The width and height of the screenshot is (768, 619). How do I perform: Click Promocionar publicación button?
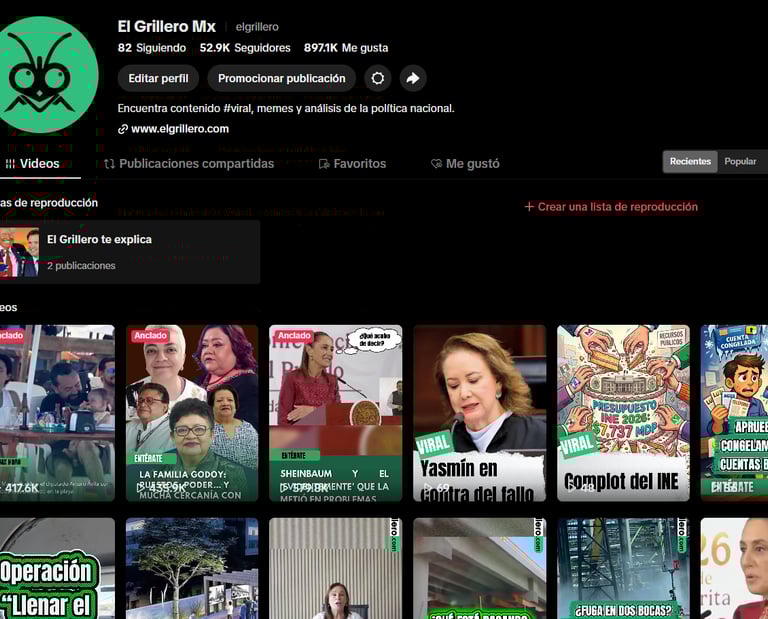click(x=282, y=78)
